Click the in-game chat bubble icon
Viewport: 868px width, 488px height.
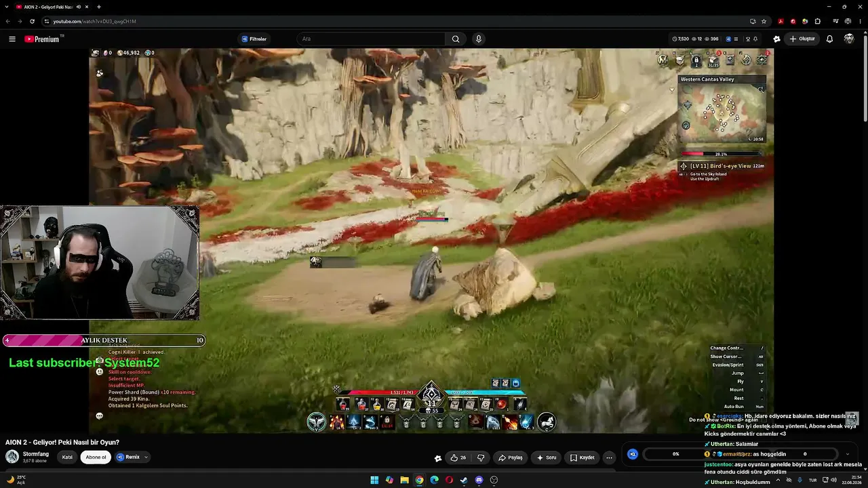[100, 416]
